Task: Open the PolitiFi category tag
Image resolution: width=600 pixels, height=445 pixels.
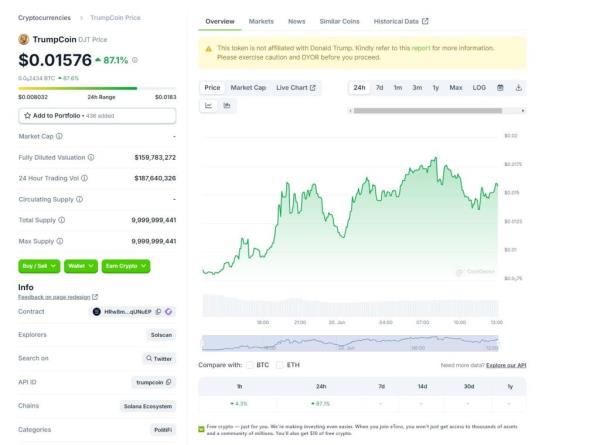Action: click(x=163, y=430)
